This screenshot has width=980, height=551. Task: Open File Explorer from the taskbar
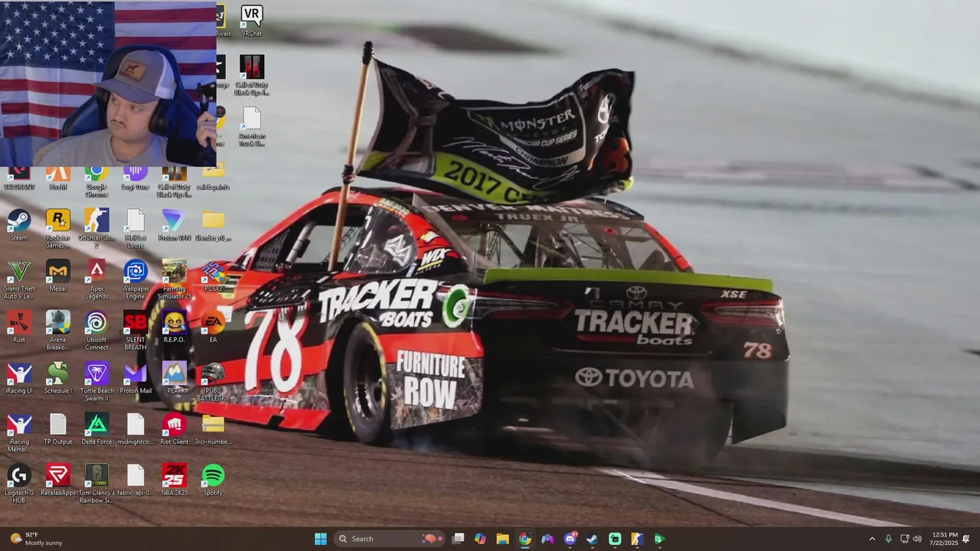pos(502,539)
